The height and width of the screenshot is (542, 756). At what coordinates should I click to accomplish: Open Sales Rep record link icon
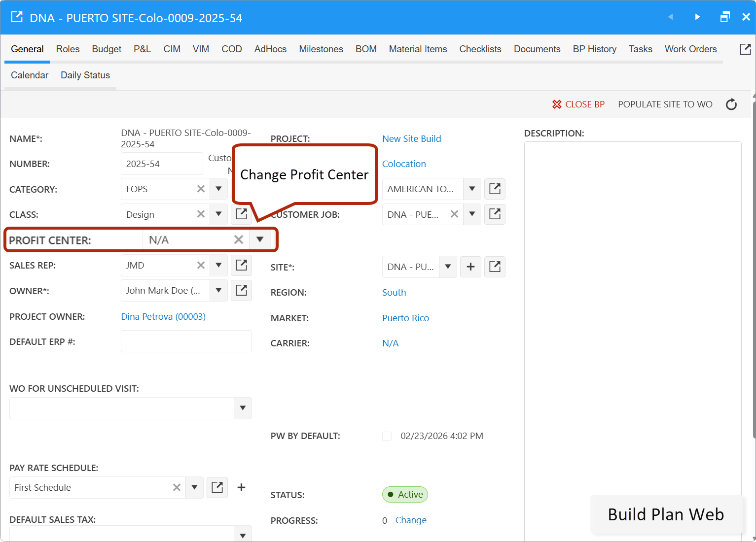coord(241,265)
